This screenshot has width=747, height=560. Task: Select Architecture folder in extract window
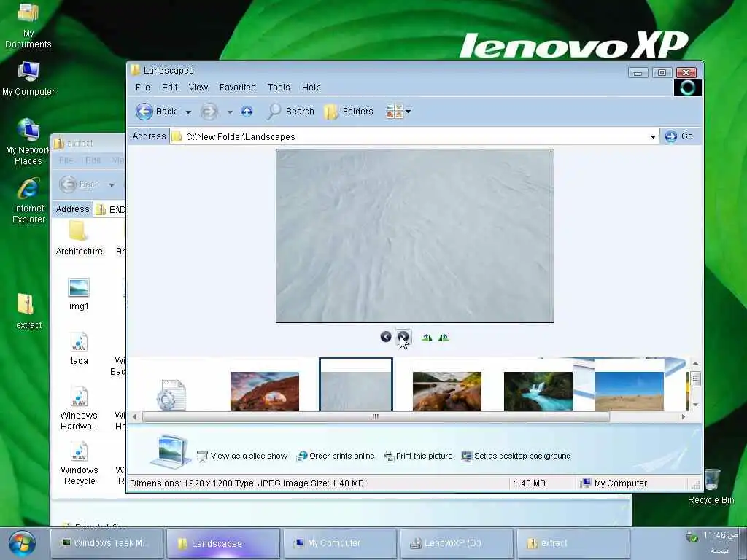pos(79,239)
